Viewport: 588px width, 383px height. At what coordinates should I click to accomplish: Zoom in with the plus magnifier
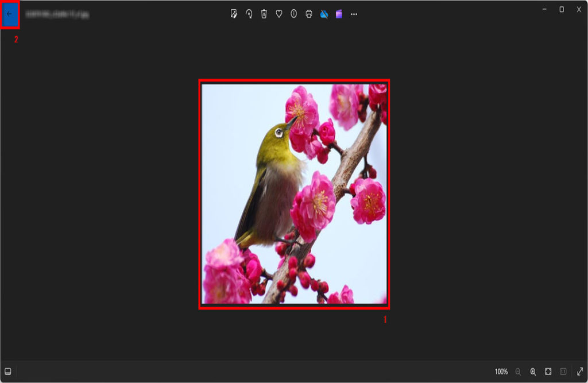coord(533,372)
